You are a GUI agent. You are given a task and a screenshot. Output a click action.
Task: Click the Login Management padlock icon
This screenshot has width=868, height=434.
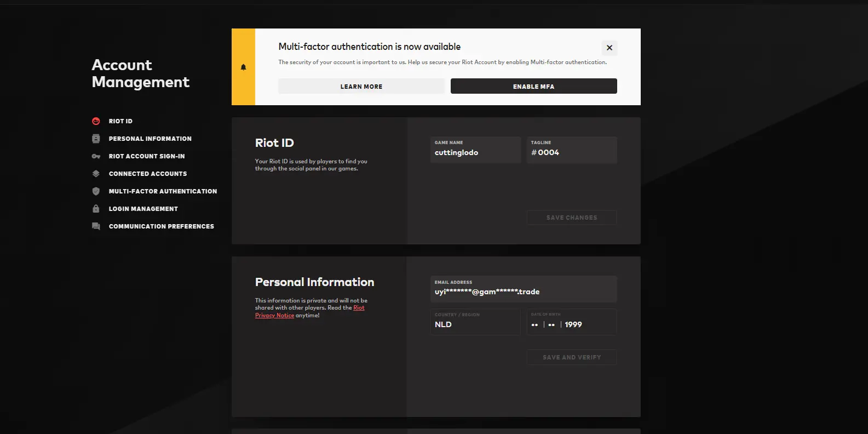pos(96,209)
